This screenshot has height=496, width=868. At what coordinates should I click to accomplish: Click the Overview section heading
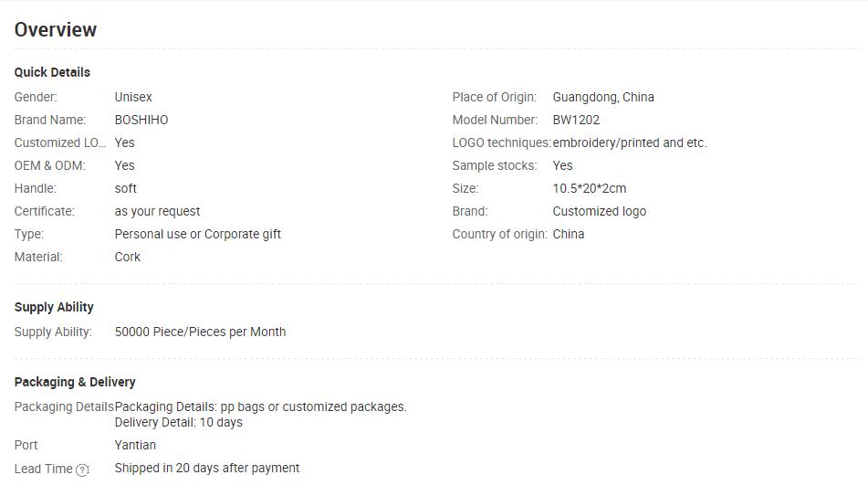[x=56, y=30]
